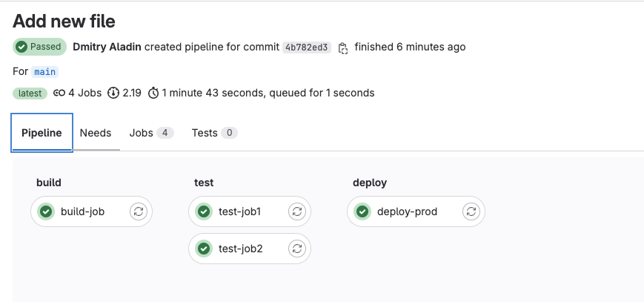Open commit link 4b782ed3
Viewport: 644px width, 302px height.
[307, 47]
